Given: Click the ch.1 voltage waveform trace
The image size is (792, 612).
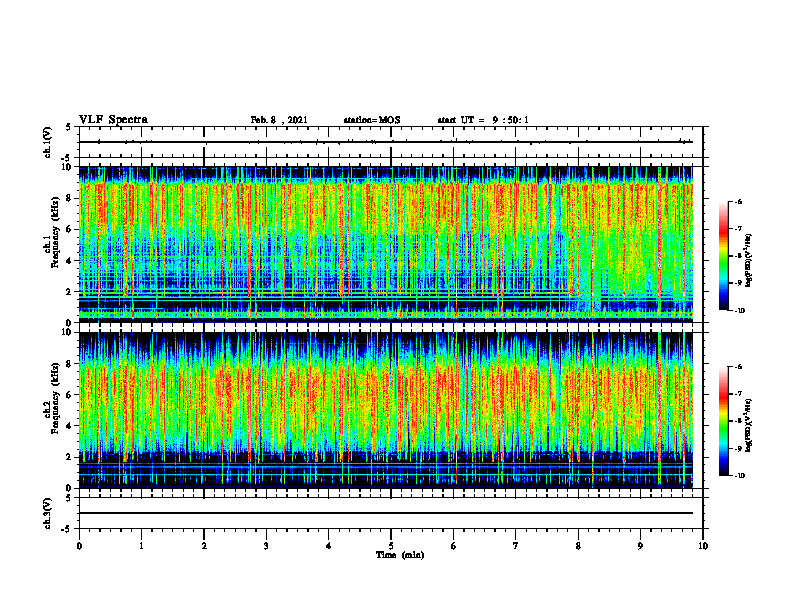Looking at the screenshot, I should [386, 142].
